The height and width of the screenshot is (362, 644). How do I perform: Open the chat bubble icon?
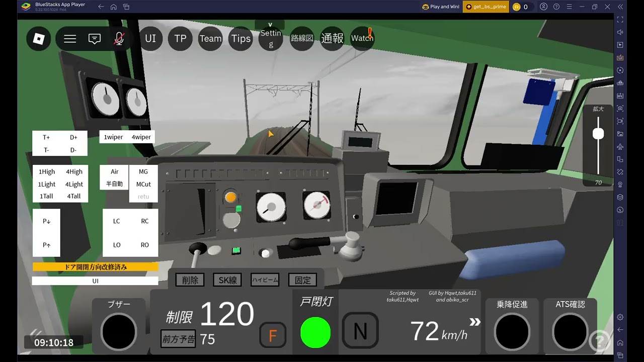pyautogui.click(x=95, y=39)
